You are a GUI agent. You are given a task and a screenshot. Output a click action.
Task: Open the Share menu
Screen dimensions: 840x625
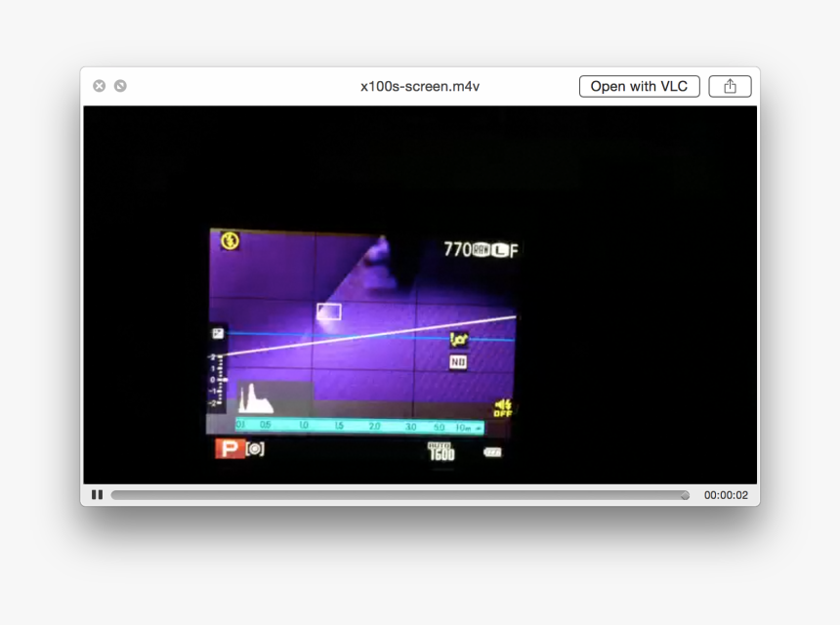point(730,86)
